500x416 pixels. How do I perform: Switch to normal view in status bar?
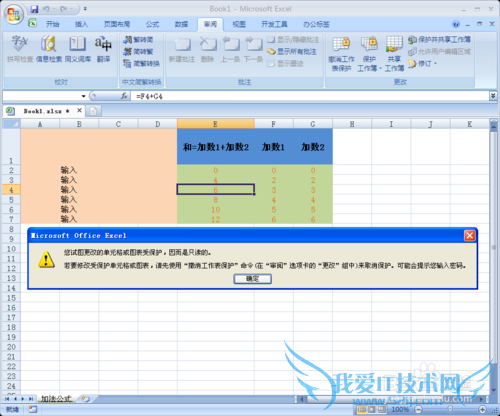tap(362, 409)
